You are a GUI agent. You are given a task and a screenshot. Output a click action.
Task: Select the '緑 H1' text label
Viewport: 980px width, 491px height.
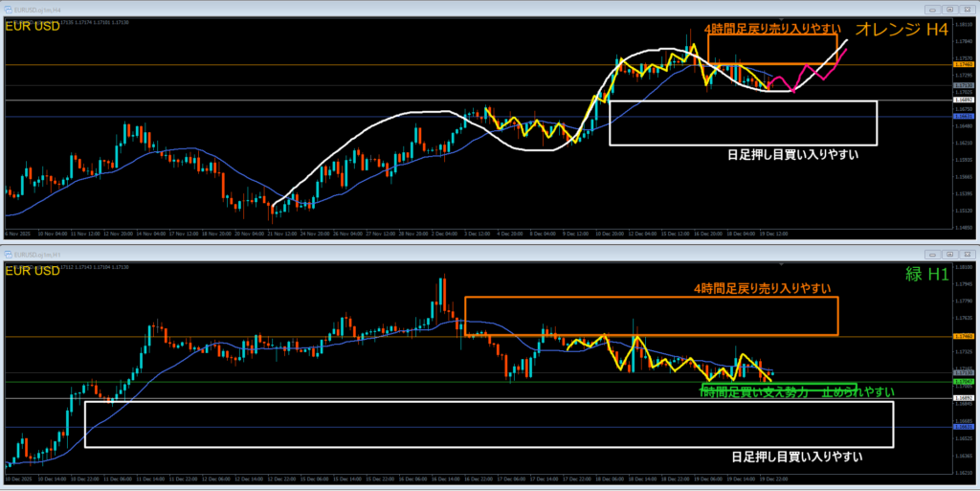point(926,274)
